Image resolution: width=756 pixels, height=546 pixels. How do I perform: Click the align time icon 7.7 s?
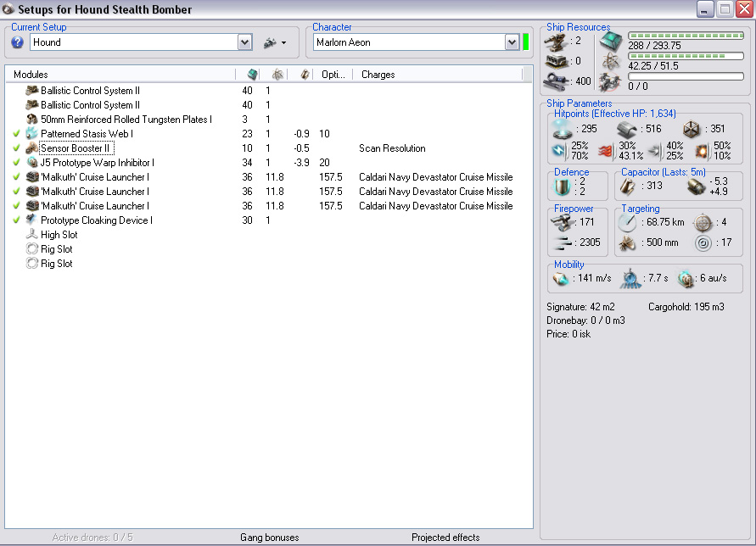click(x=630, y=279)
